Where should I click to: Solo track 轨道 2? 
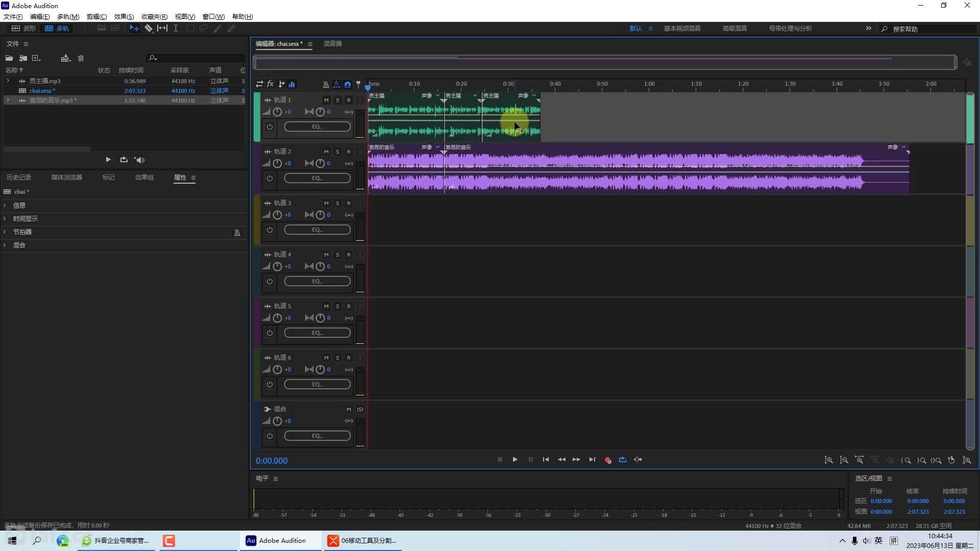point(337,152)
